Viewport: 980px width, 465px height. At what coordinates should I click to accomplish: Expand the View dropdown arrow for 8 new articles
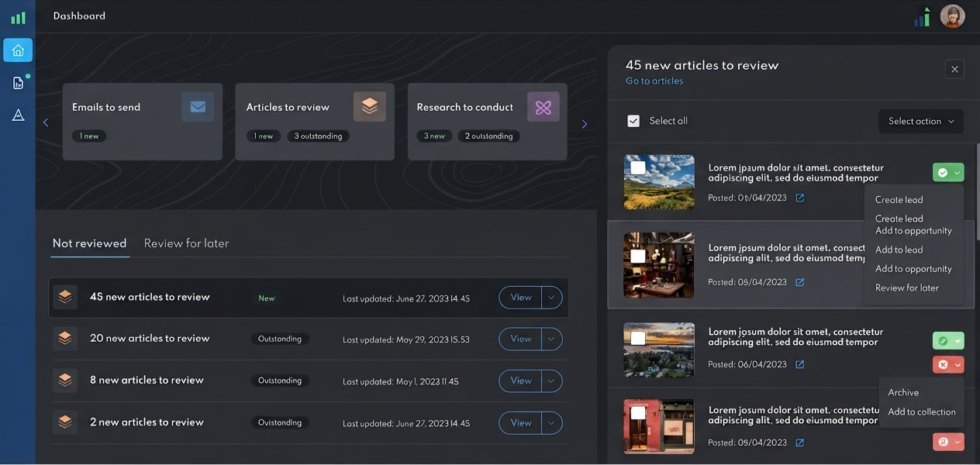(551, 381)
